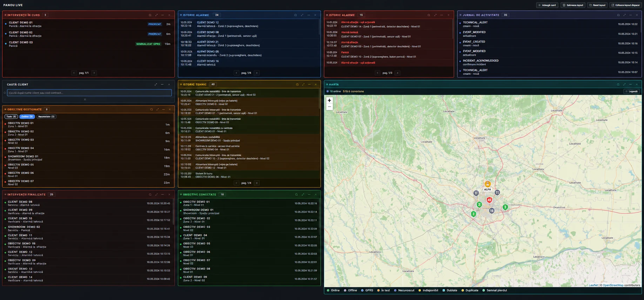Open search in Intervenții Finalizate panel
644x300 pixels.
150,195
